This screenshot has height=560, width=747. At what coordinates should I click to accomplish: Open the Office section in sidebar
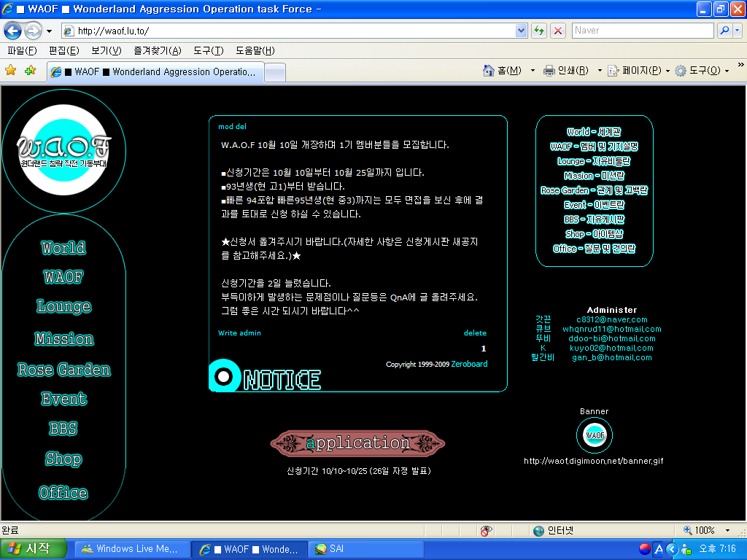63,493
